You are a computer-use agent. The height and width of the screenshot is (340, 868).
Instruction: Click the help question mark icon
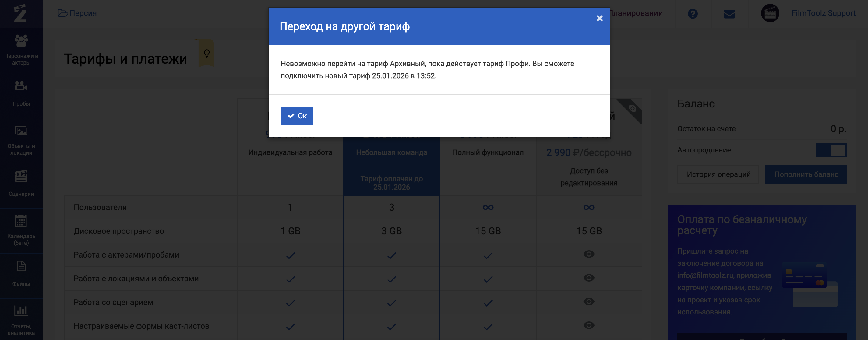point(693,14)
